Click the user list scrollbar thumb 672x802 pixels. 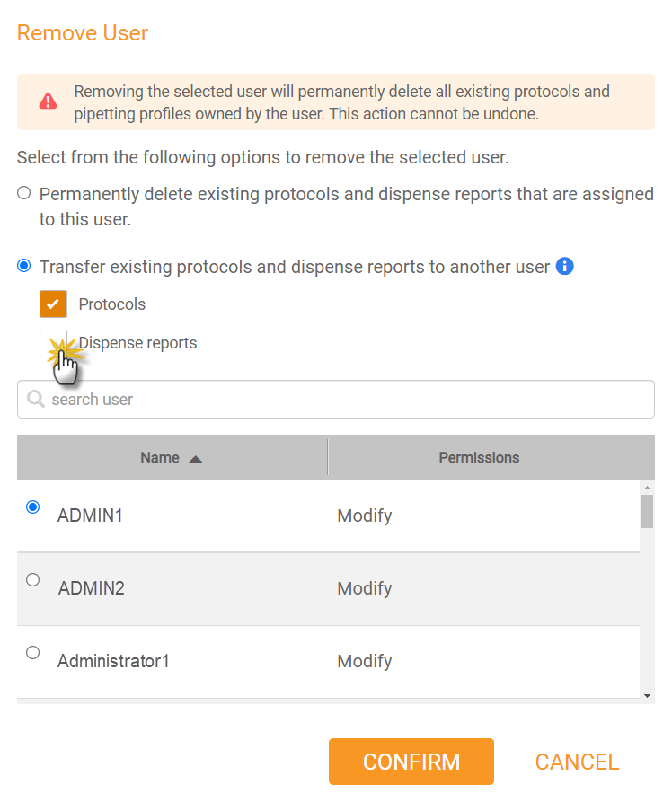(647, 511)
